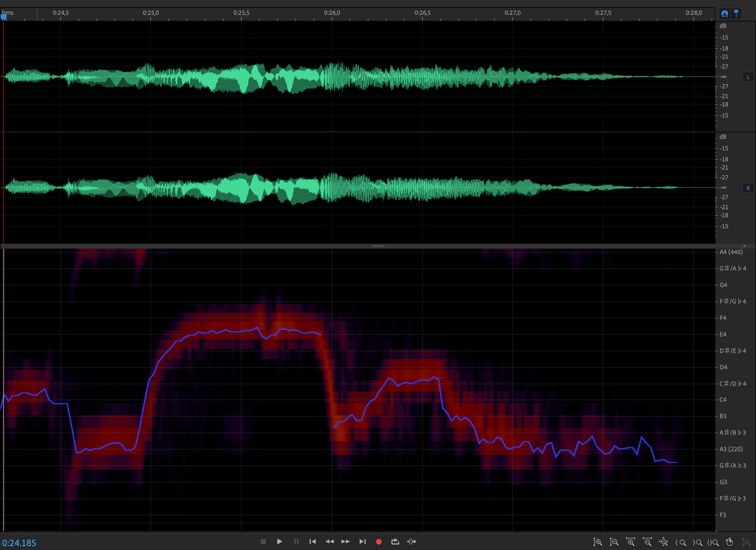Start recording with the red Record button
The width and height of the screenshot is (756, 550).
tap(379, 542)
